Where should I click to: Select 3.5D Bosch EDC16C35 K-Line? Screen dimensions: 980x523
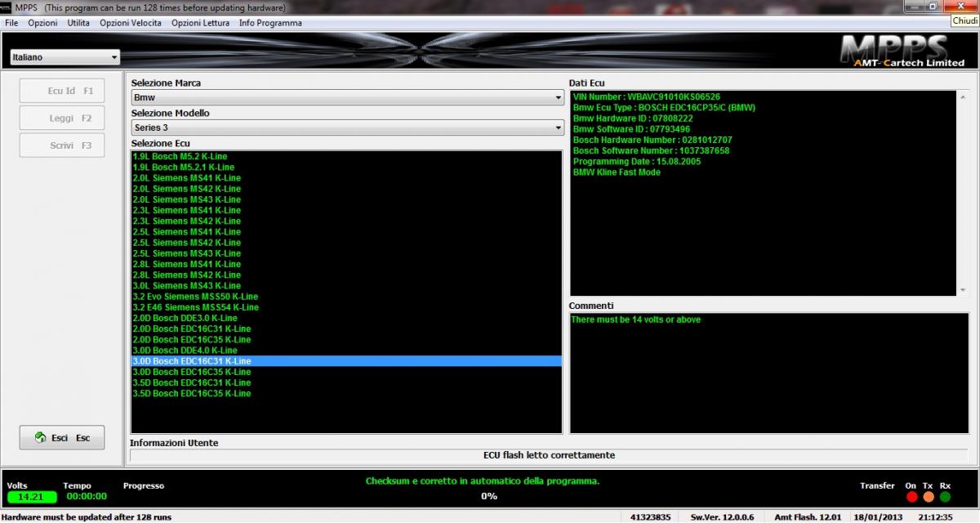pos(346,393)
